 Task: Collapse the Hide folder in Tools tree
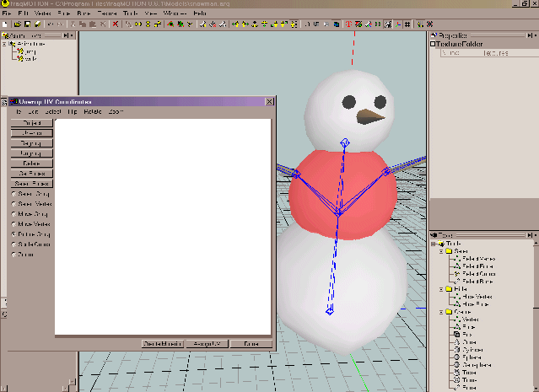point(443,289)
